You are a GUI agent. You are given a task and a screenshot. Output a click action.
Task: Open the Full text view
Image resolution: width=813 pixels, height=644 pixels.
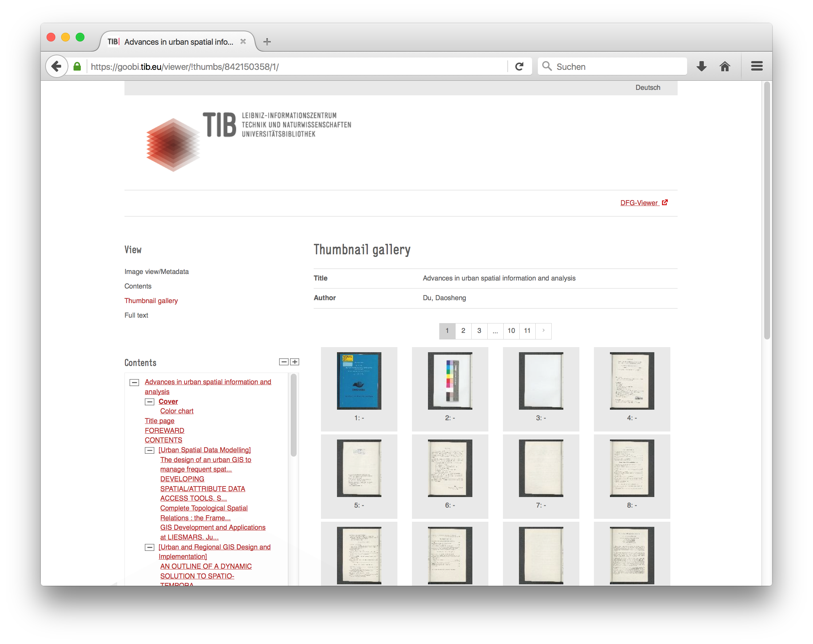pyautogui.click(x=136, y=315)
